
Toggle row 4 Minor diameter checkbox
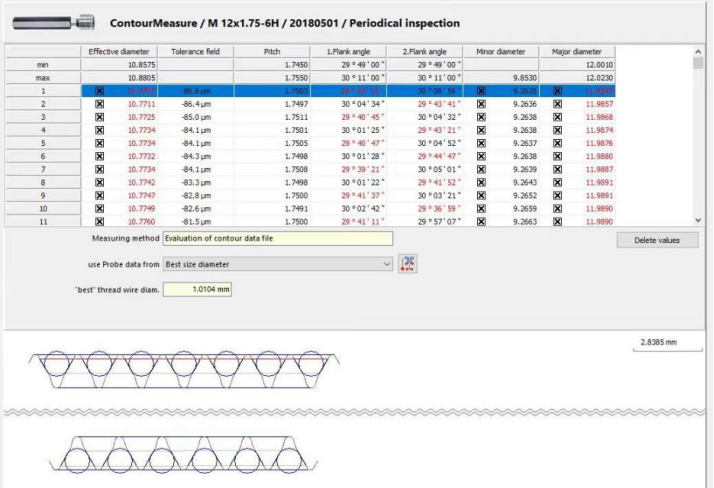pos(482,129)
